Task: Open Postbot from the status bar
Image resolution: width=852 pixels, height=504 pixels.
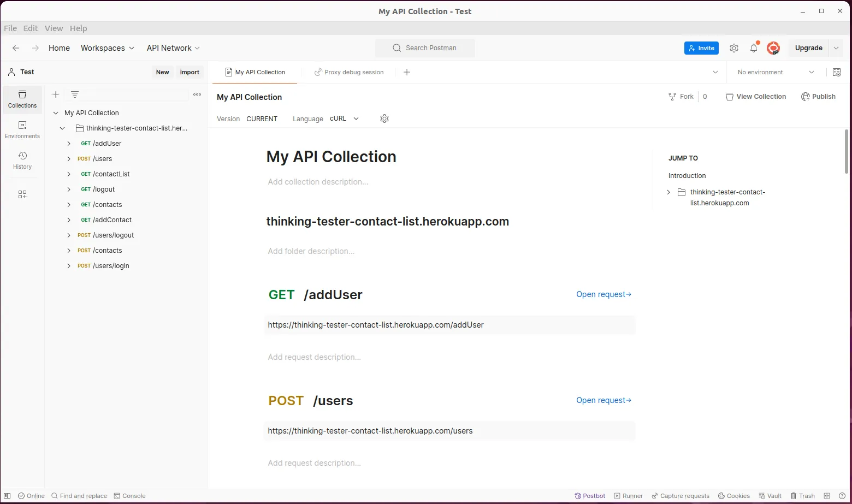Action: coord(590,496)
